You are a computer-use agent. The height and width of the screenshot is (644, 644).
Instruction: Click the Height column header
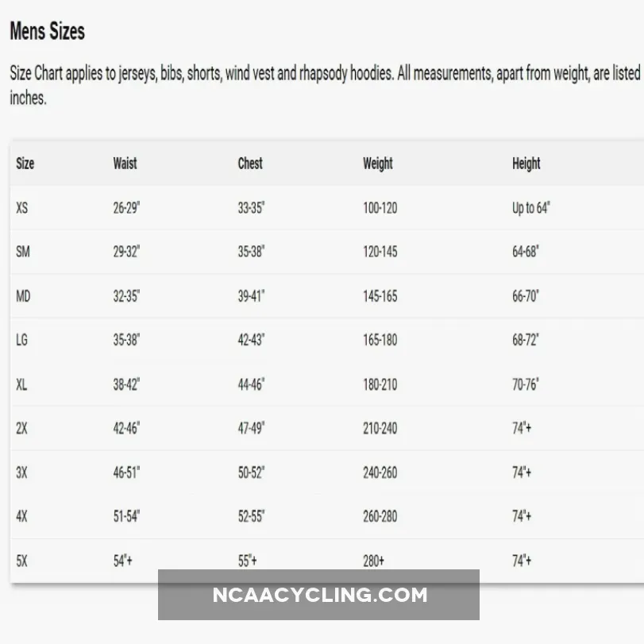(x=526, y=164)
